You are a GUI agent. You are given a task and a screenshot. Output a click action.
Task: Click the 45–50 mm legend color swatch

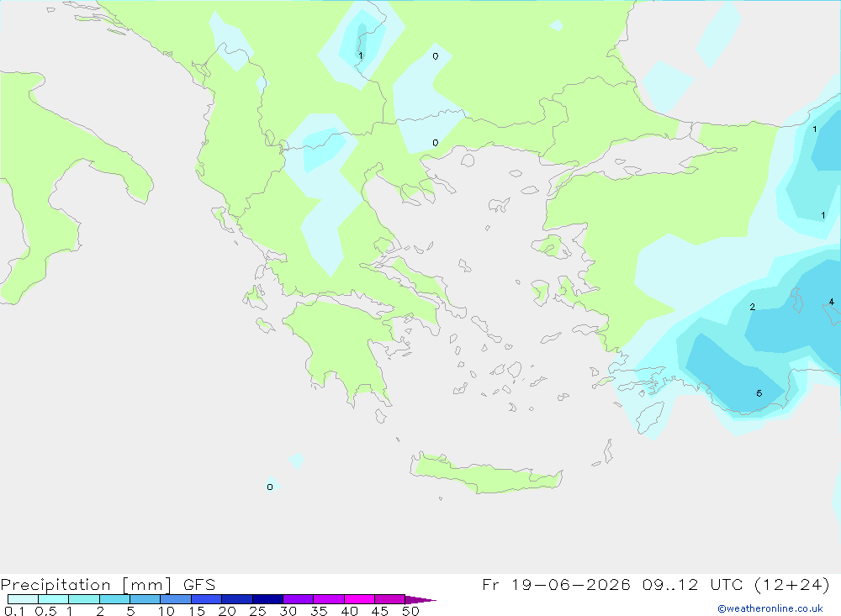[x=390, y=599]
